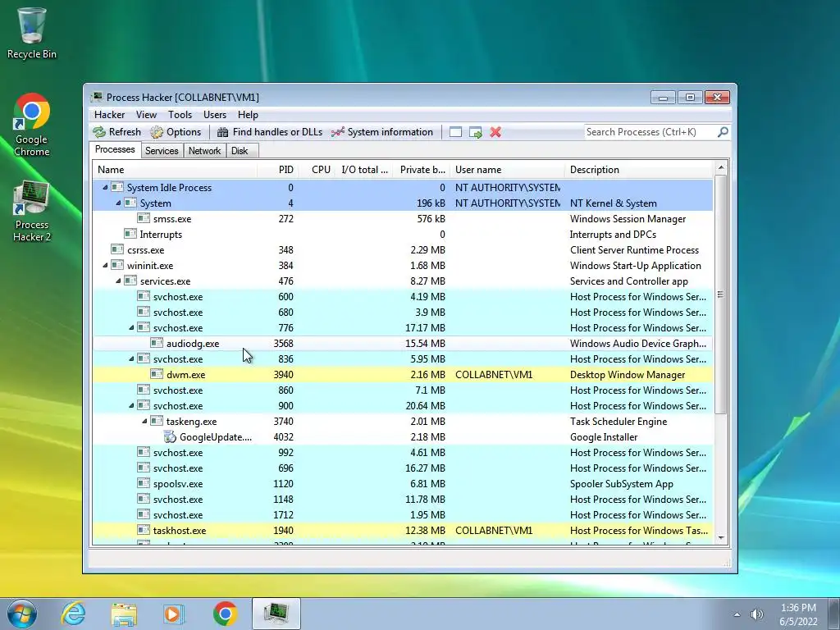Click the spoolsv.exe process icon
Viewport: 840px width, 630px height.
click(x=143, y=483)
